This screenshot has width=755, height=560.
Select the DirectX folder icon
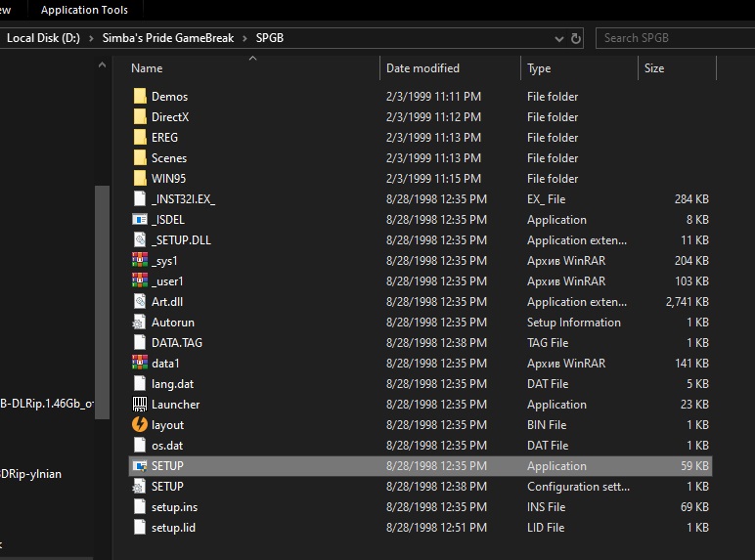[139, 117]
